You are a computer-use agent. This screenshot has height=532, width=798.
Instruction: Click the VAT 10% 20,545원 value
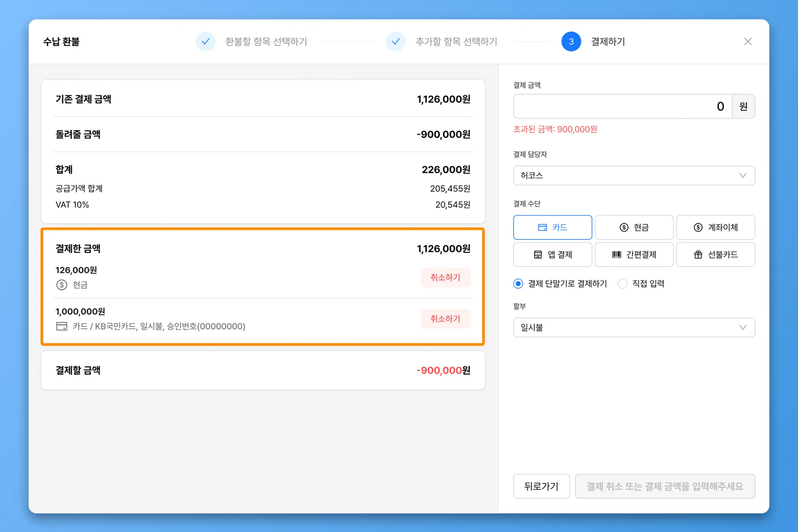pyautogui.click(x=453, y=205)
